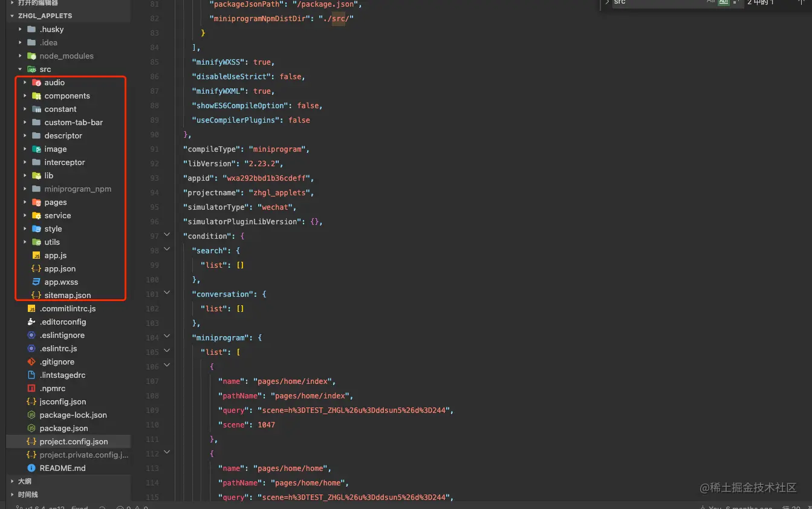Click the "showES6CompileOption" key in the editor
The image size is (812, 509).
point(240,106)
